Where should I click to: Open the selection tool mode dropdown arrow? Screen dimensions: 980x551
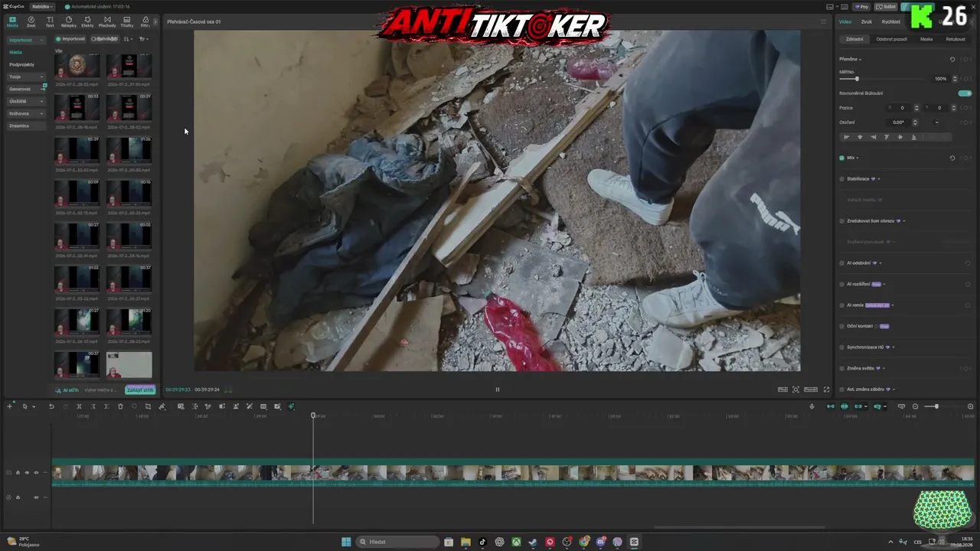[x=34, y=406]
